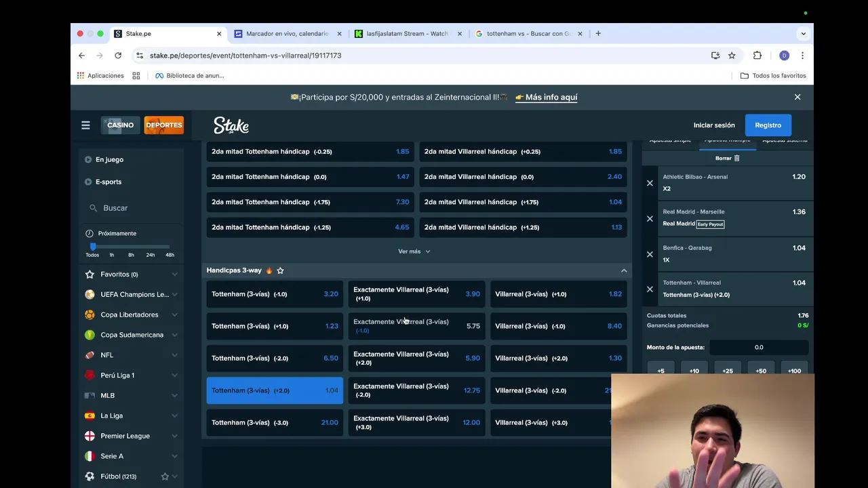Add +10 to the bet amount
This screenshot has width=868, height=488.
click(x=694, y=371)
